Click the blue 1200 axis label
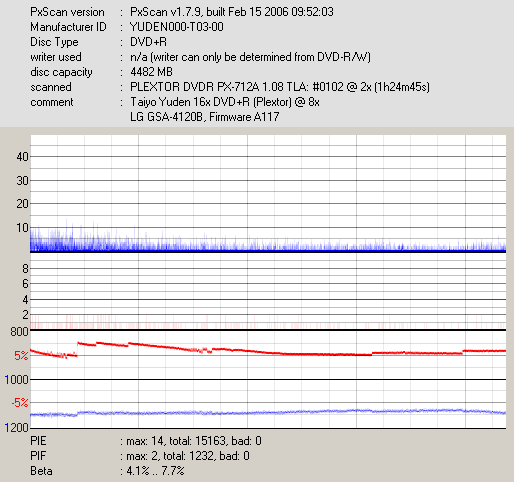This screenshot has width=514, height=482. click(x=16, y=428)
